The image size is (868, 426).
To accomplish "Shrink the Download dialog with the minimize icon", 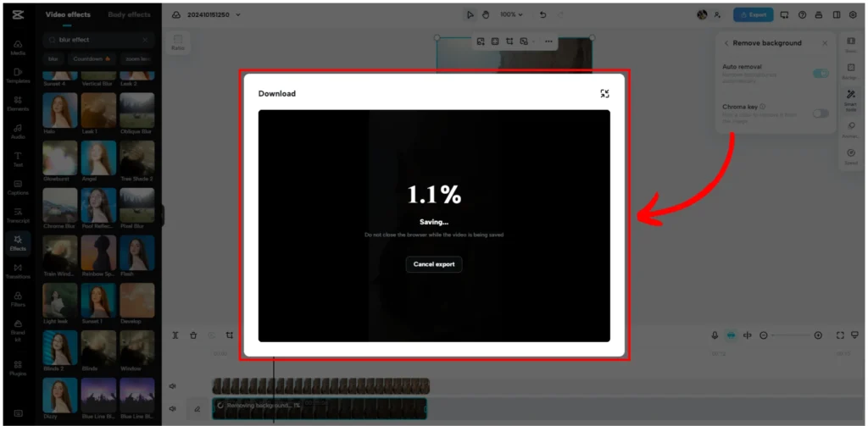I will coord(604,94).
